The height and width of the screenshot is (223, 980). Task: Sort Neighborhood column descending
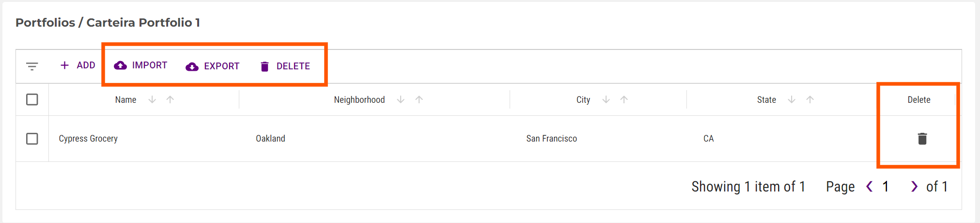(401, 99)
